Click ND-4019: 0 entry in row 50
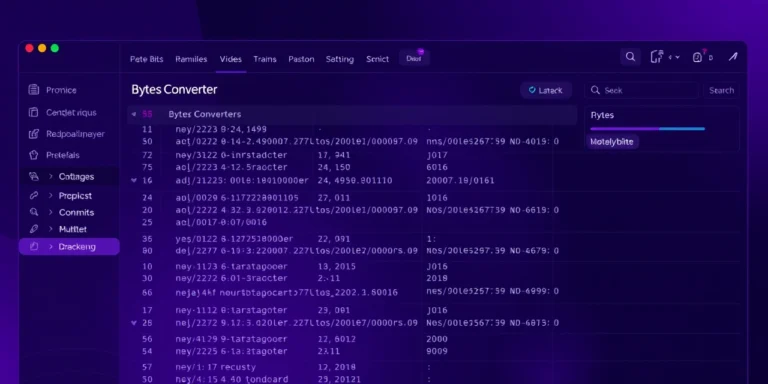 [534, 142]
